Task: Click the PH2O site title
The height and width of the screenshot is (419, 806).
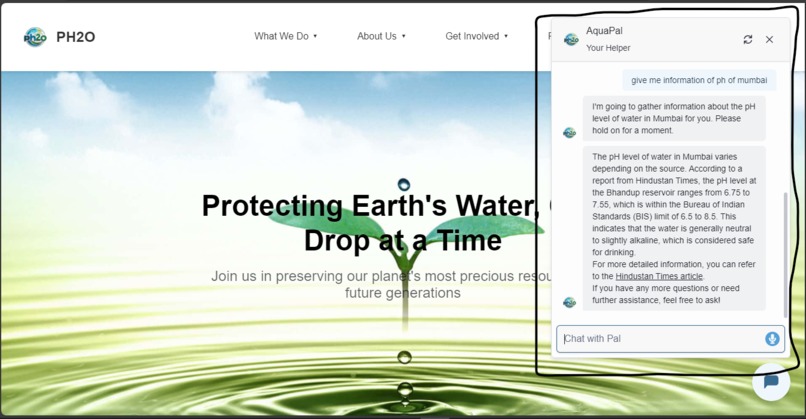Action: tap(76, 37)
